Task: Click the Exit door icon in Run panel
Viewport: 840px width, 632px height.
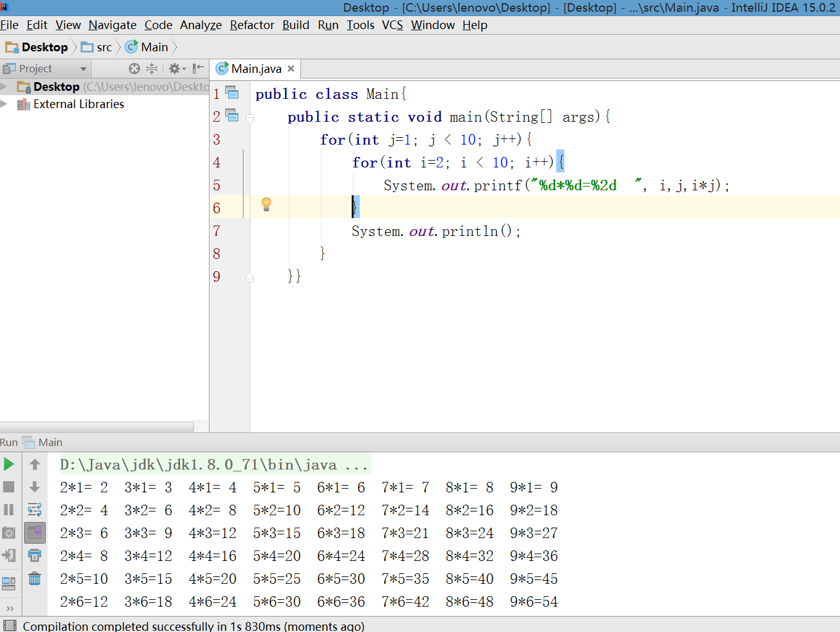Action: point(9,555)
